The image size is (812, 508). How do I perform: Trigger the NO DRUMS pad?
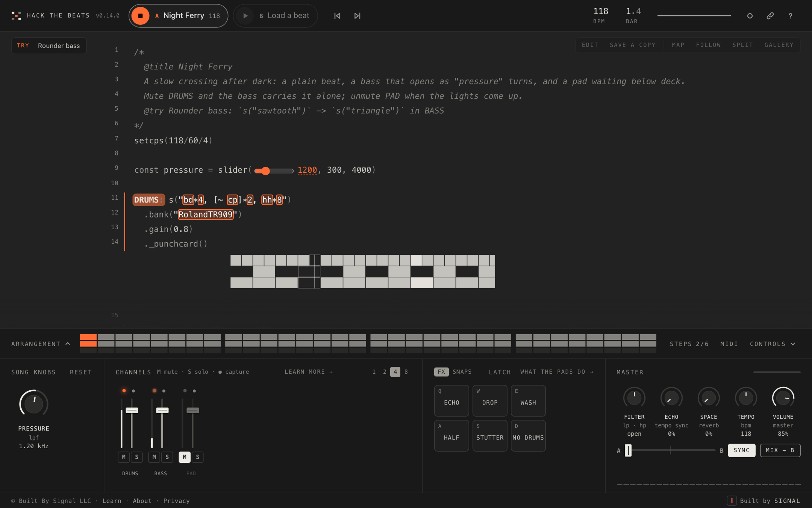tap(528, 435)
